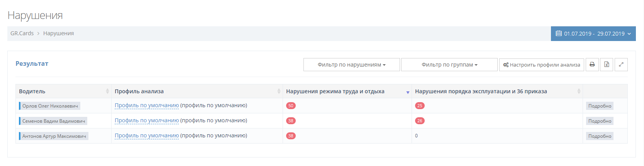Sort by Нарушения порядка эксплуатации column
Screen dimensions: 644x166
578,91
